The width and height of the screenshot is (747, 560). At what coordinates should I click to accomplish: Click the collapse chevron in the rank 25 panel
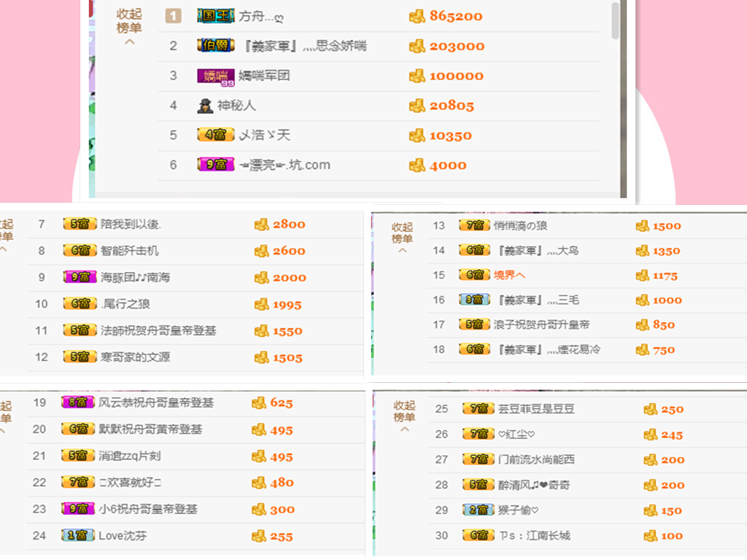pyautogui.click(x=405, y=429)
